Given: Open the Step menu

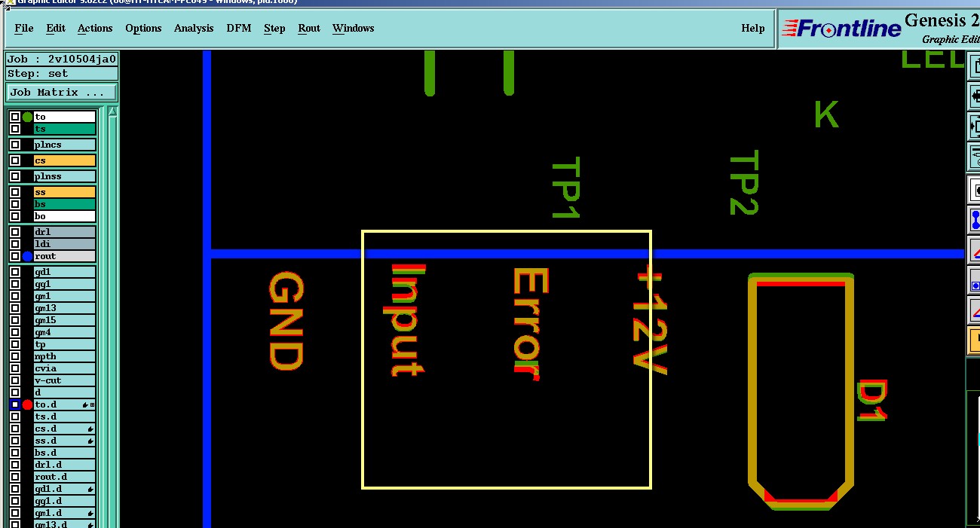Looking at the screenshot, I should [x=274, y=28].
